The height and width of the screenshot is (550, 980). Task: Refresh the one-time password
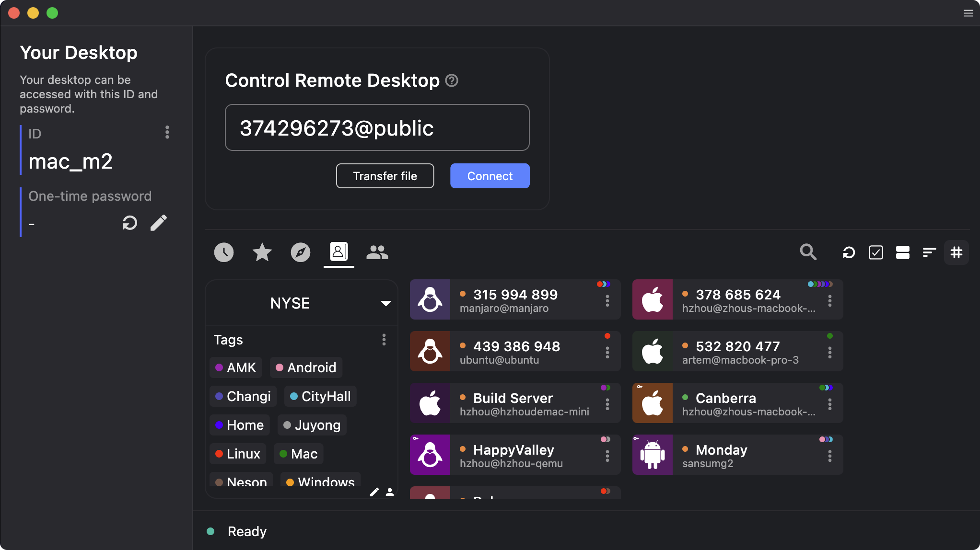point(129,223)
